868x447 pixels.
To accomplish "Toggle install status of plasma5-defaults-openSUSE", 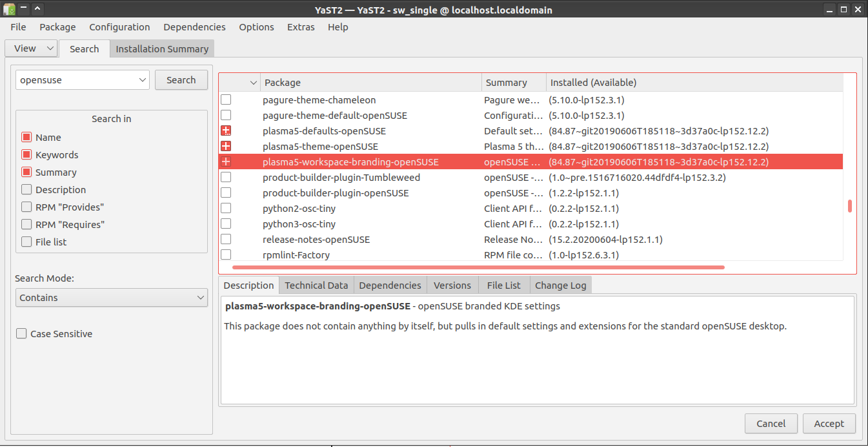I will [226, 131].
